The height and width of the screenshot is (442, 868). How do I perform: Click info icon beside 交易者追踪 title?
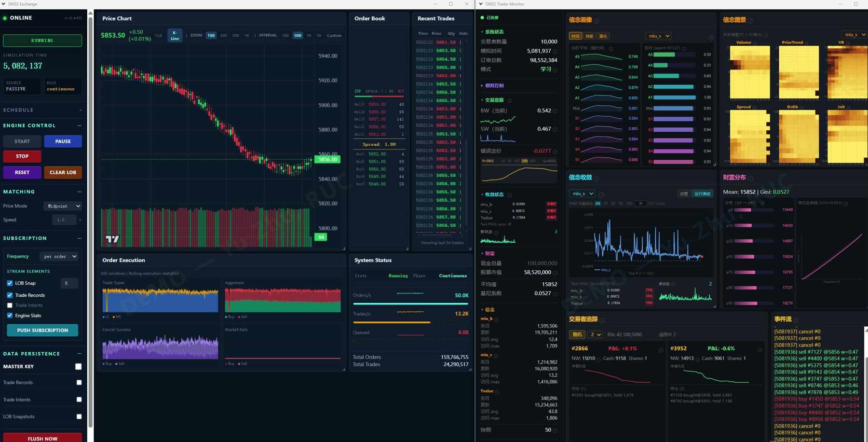(602, 320)
